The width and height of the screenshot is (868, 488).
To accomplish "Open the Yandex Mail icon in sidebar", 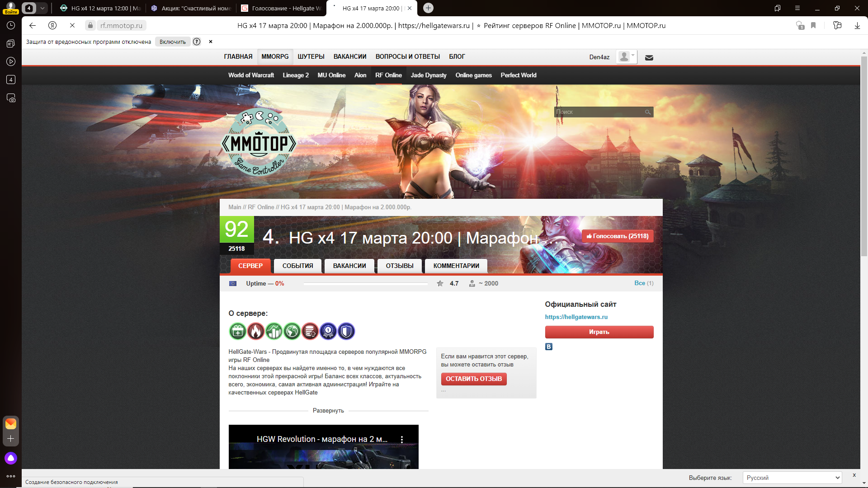I will click(x=11, y=424).
